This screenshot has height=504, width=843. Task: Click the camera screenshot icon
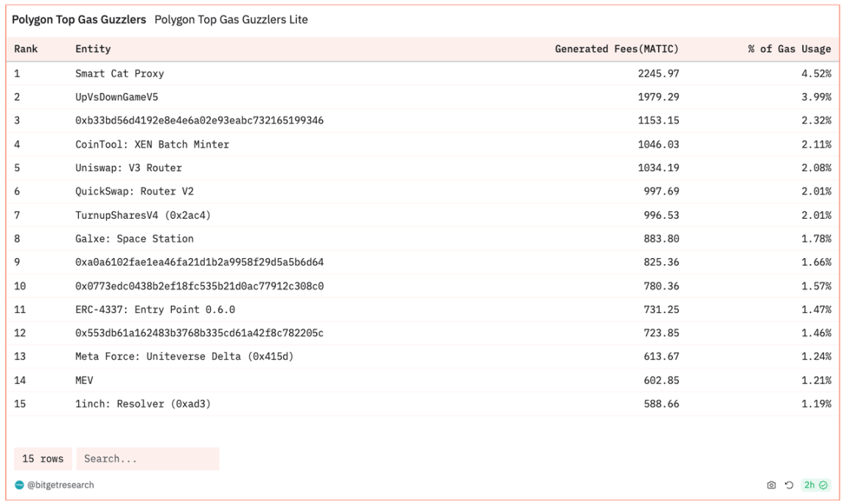click(771, 485)
